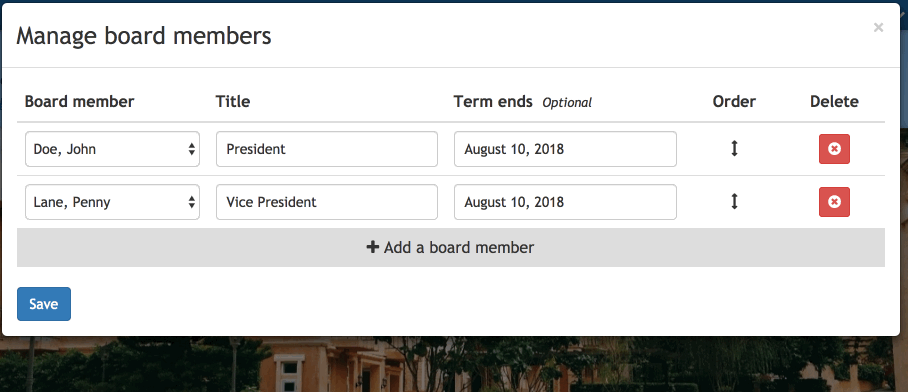The image size is (908, 392).
Task: Click the Order column header
Action: click(x=734, y=101)
